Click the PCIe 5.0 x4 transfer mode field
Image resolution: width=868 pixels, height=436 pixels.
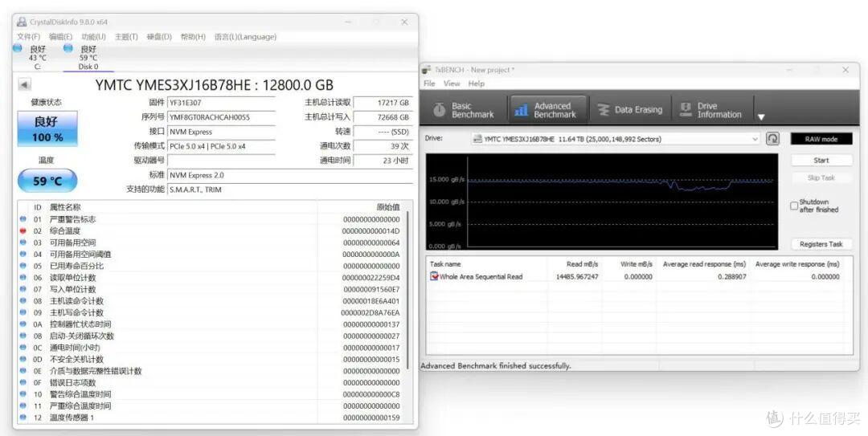click(221, 146)
